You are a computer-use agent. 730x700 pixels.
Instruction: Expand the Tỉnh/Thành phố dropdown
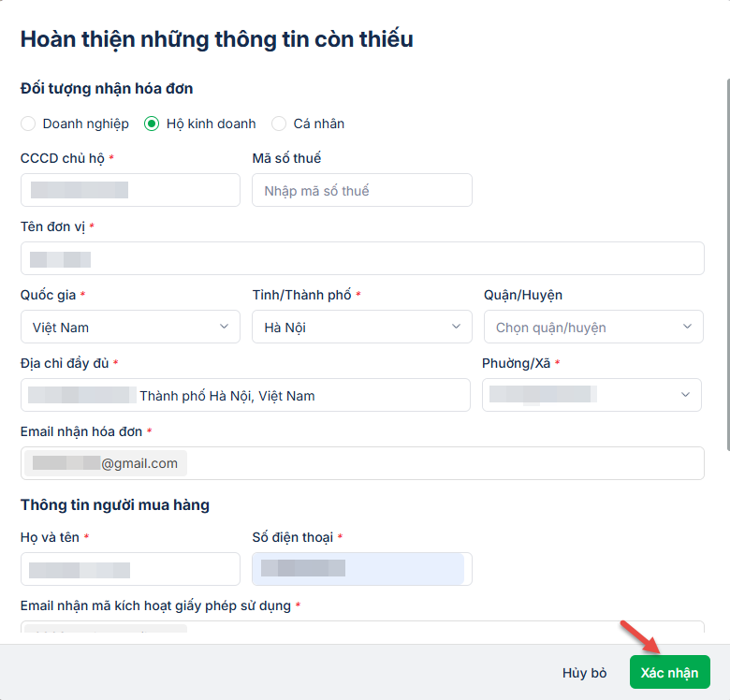(361, 328)
